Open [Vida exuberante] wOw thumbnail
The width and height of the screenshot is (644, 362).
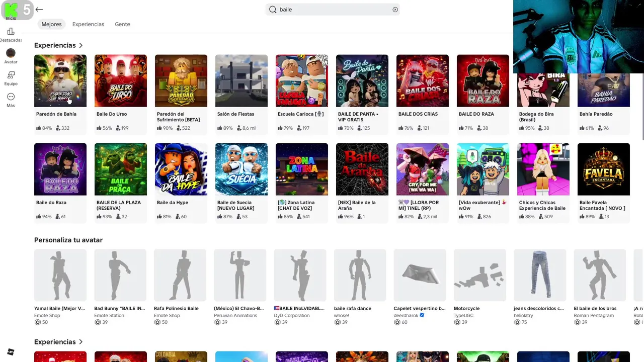coord(483,169)
